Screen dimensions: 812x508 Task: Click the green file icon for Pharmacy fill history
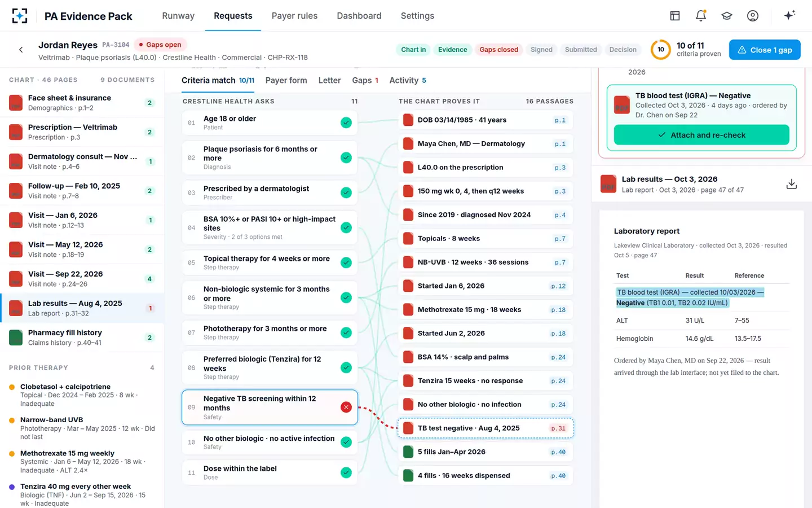coord(16,338)
